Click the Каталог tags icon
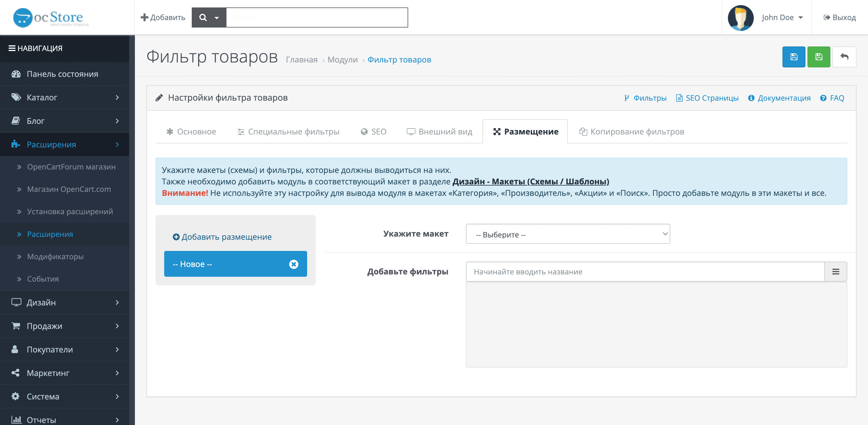 click(16, 97)
